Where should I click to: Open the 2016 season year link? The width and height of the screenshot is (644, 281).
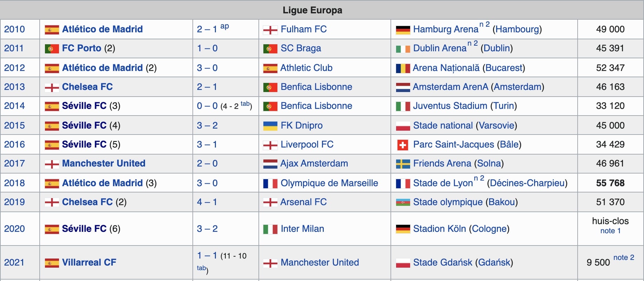[x=14, y=144]
